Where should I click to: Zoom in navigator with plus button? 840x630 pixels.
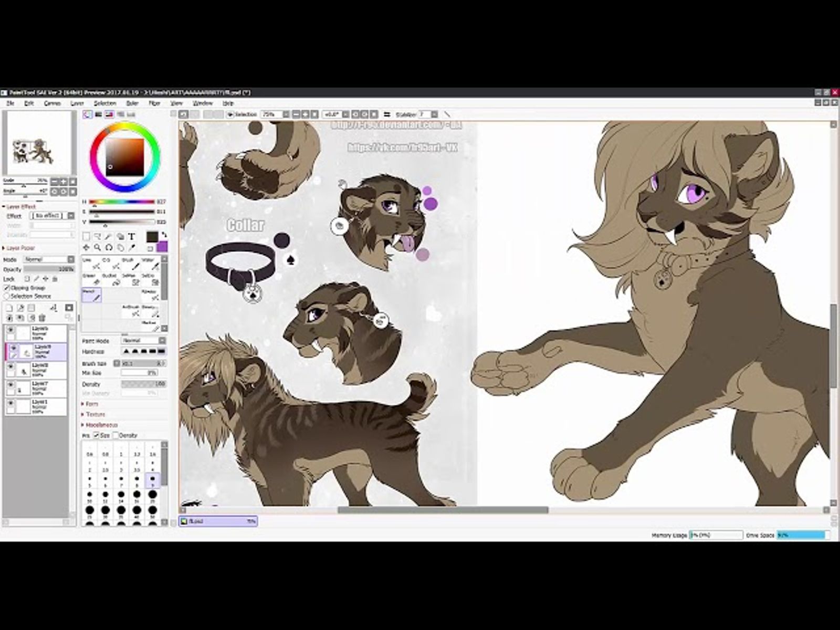coord(64,182)
